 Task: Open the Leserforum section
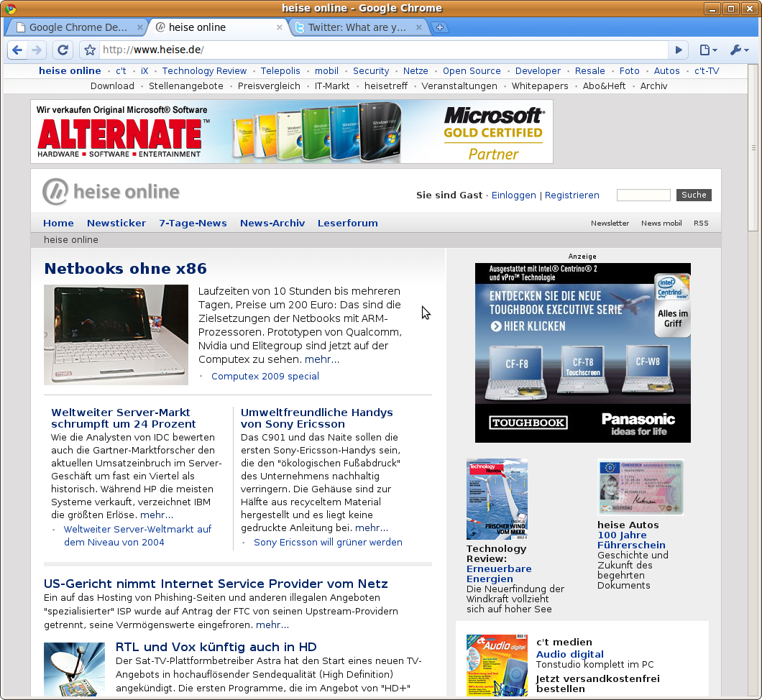tap(347, 223)
